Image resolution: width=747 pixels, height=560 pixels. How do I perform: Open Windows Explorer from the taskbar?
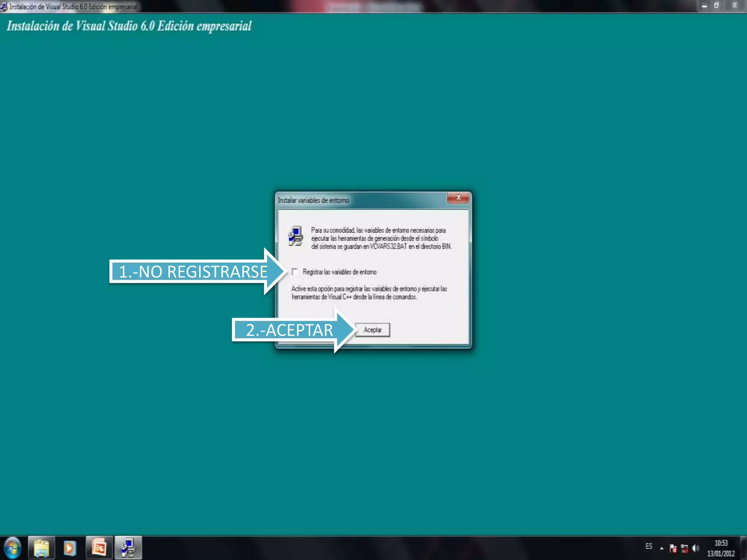click(x=42, y=548)
